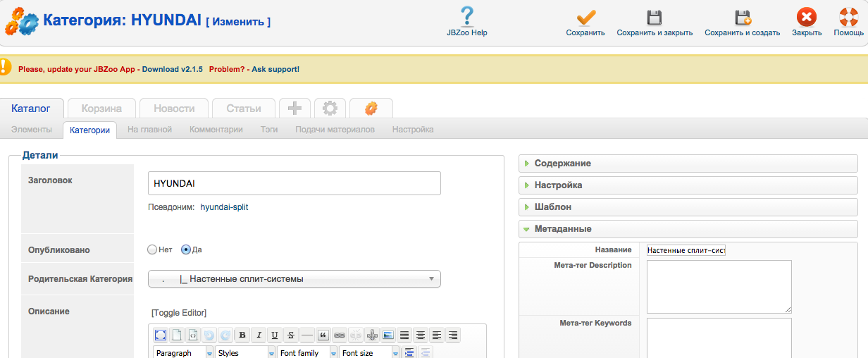Viewport: 868px width, 358px height.
Task: Open the На главной subtab
Action: click(149, 130)
